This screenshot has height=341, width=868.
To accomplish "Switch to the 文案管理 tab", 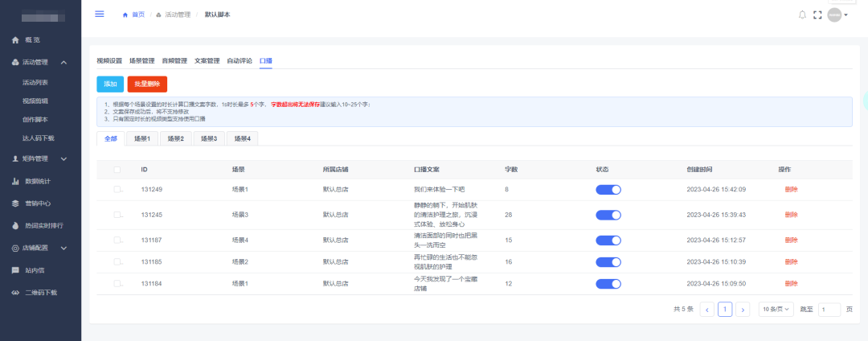I will click(207, 61).
